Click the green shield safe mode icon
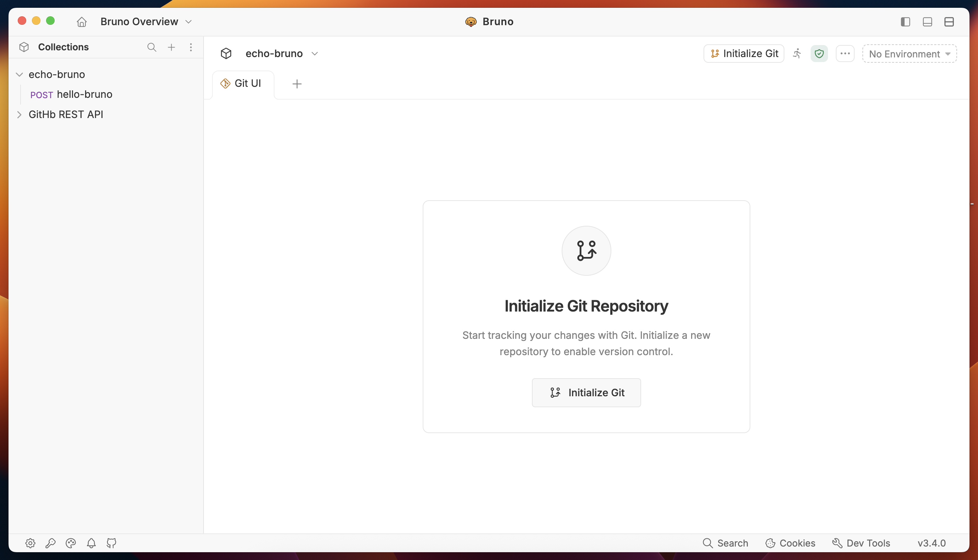This screenshot has height=560, width=978. 819,54
